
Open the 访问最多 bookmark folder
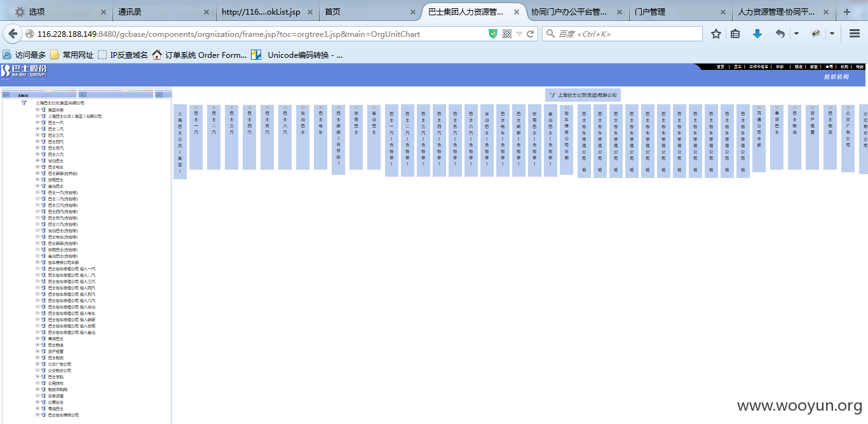24,55
